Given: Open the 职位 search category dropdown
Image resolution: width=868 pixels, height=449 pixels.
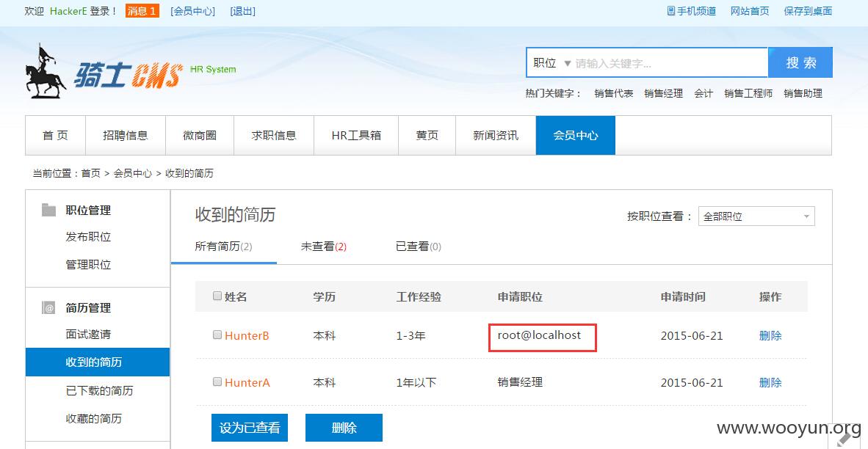Looking at the screenshot, I should click(552, 63).
